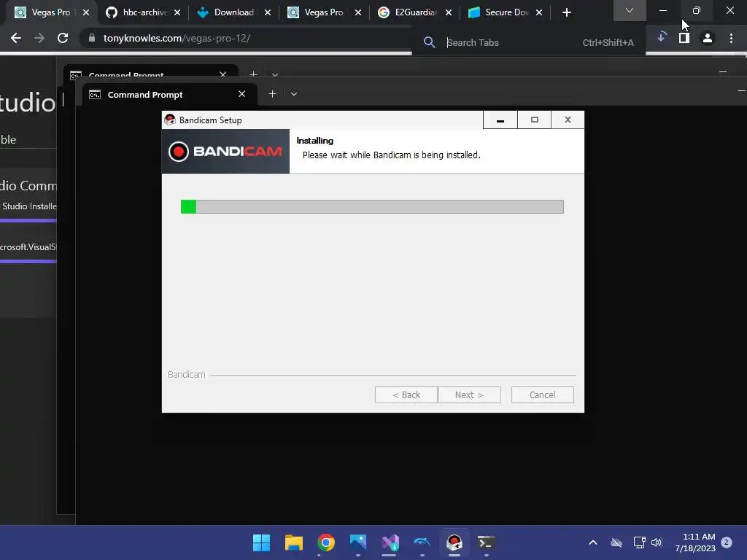
Task: View site lock information
Action: [x=91, y=38]
